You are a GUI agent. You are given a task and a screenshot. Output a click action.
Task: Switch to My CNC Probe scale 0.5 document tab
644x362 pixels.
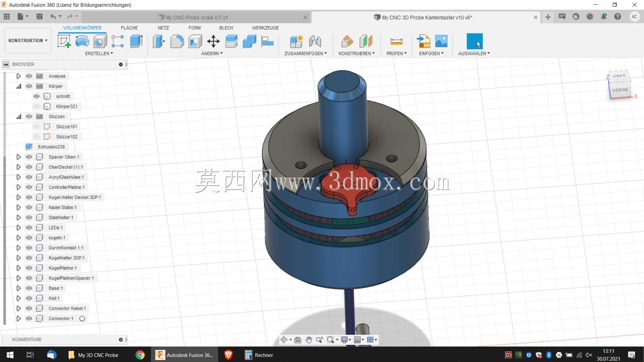pyautogui.click(x=196, y=17)
